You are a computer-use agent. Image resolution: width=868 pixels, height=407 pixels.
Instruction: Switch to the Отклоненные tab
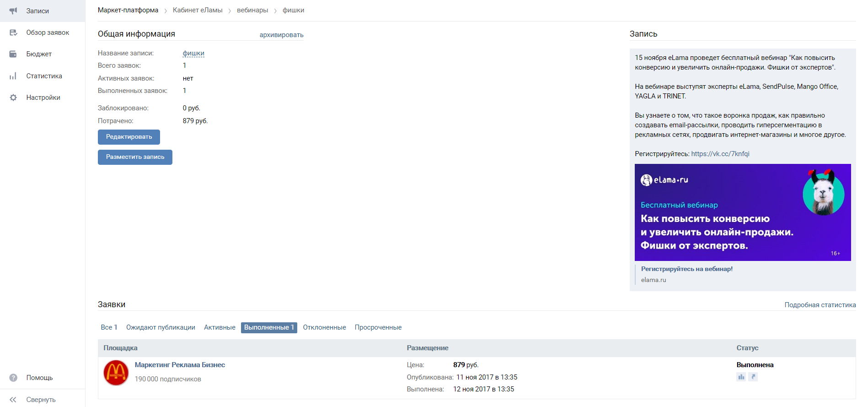tap(324, 327)
